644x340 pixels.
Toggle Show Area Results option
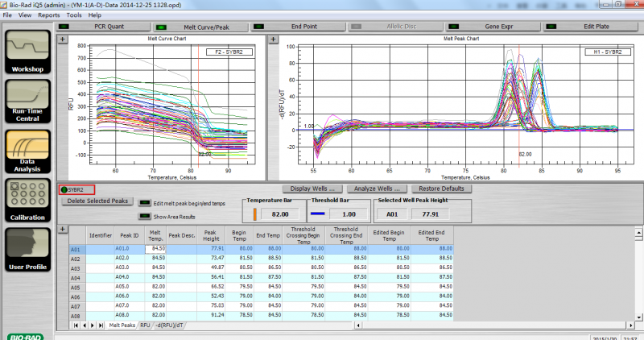click(145, 216)
